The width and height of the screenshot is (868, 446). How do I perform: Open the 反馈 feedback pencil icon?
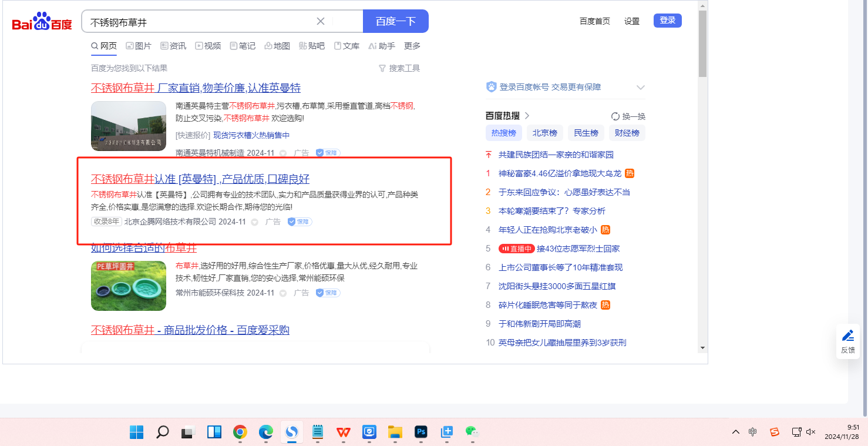(x=848, y=336)
